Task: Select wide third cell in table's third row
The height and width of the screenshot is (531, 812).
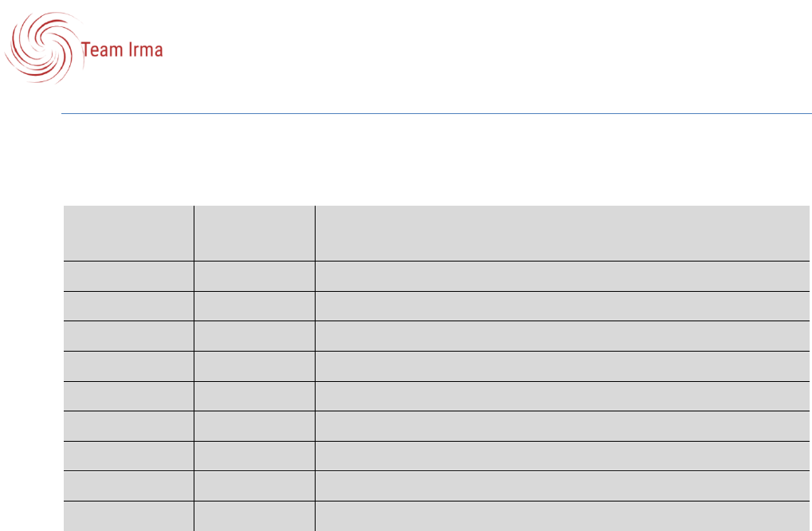Action: pos(562,306)
